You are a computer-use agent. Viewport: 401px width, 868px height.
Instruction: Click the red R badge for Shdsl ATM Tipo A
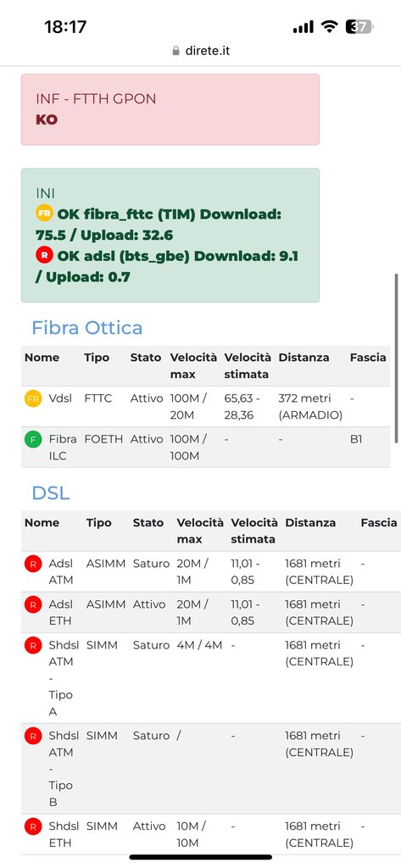(x=33, y=645)
